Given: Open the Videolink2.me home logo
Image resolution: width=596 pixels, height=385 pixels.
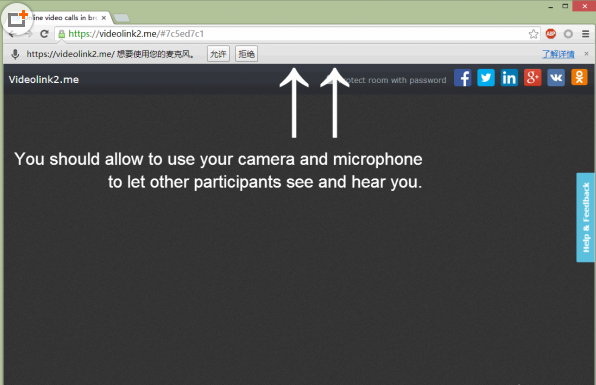Looking at the screenshot, I should click(44, 79).
